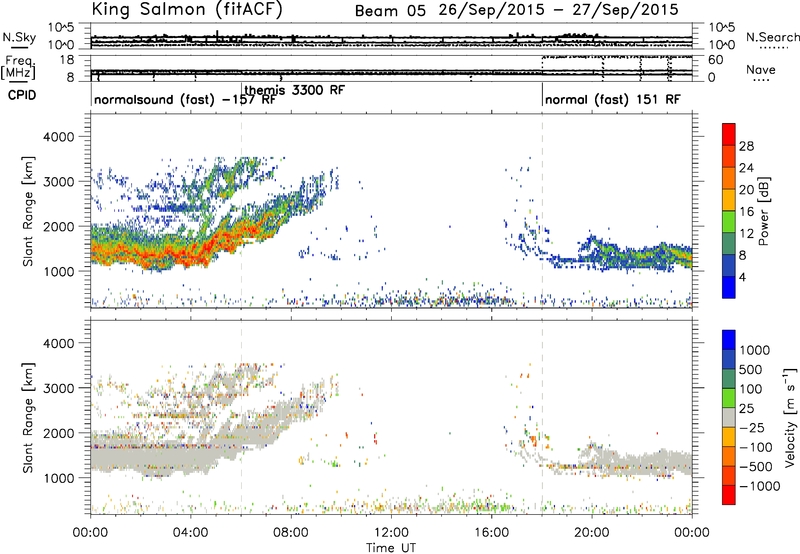Click the 'normal (fast) 151 RF' CPID text
The width and height of the screenshot is (800, 554).
coord(613,99)
